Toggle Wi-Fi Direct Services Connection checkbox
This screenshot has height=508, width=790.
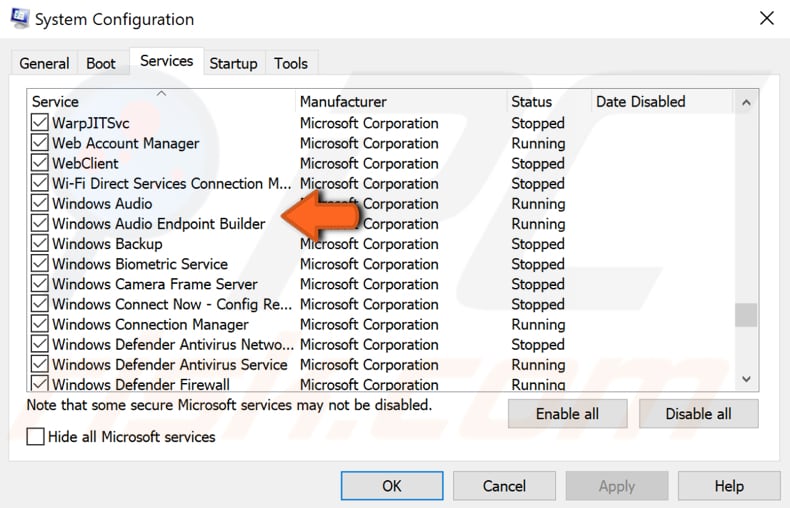tap(39, 183)
